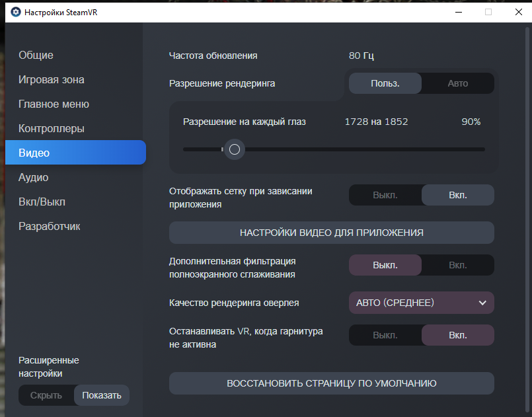Close the Настройки SteamVR window
The width and height of the screenshot is (532, 417).
point(518,12)
